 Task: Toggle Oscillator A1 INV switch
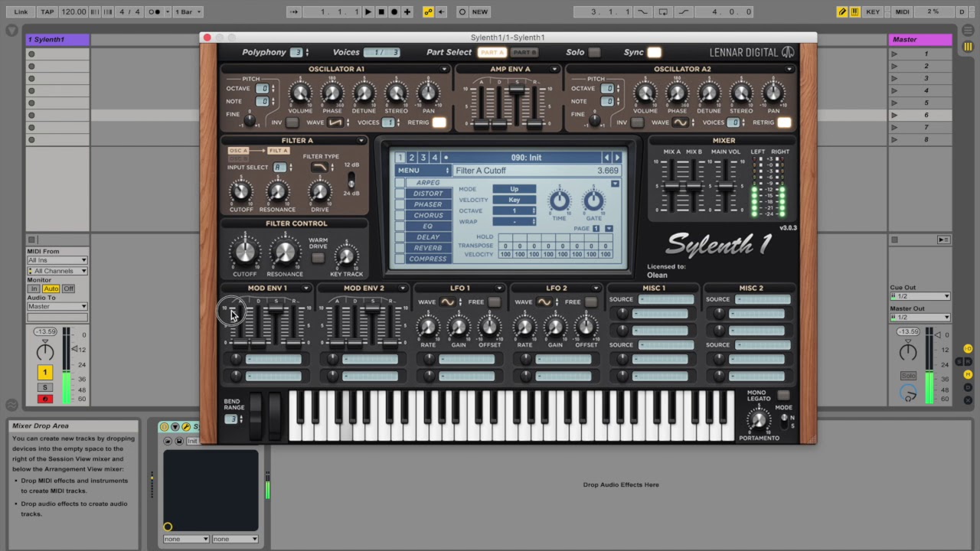click(292, 122)
